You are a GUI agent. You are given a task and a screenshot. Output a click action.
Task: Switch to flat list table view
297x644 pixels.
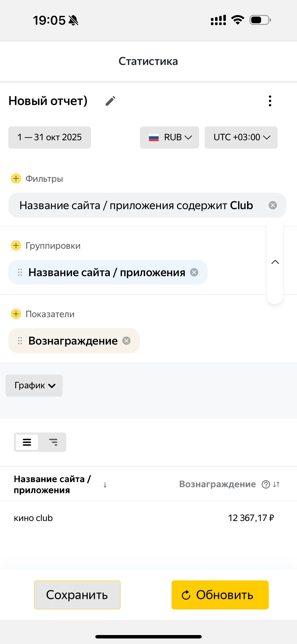tap(27, 442)
